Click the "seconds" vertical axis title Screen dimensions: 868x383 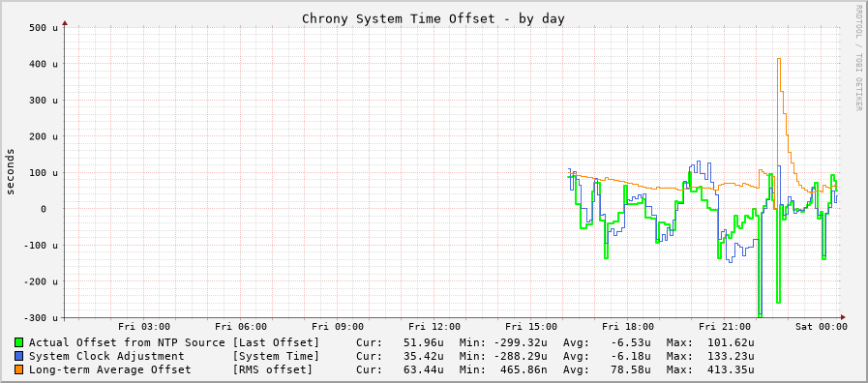tap(10, 171)
